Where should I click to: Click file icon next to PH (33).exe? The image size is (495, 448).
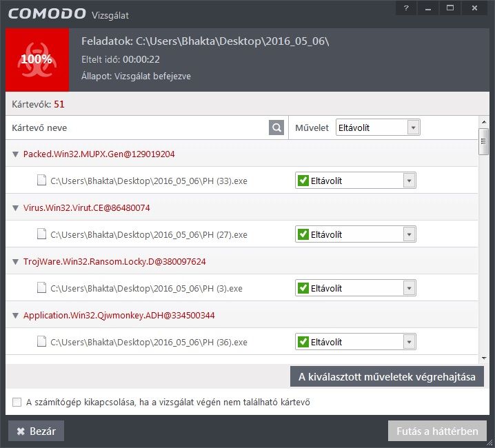(41, 180)
